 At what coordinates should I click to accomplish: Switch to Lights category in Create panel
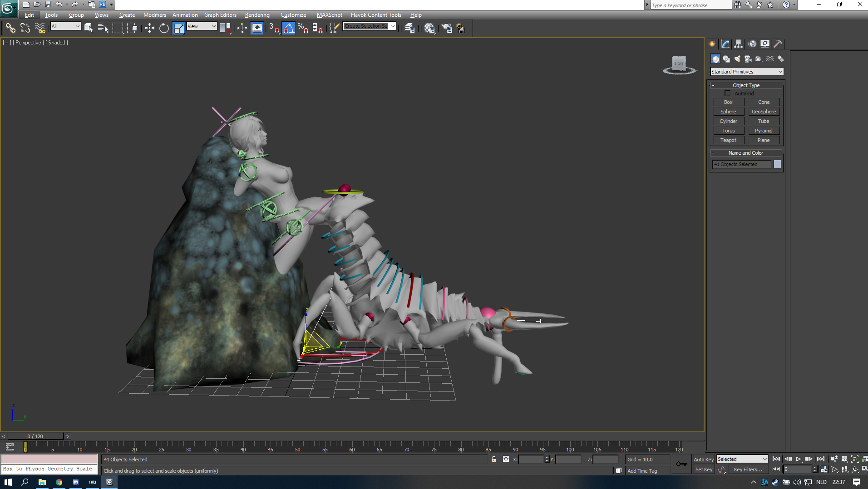[x=737, y=59]
